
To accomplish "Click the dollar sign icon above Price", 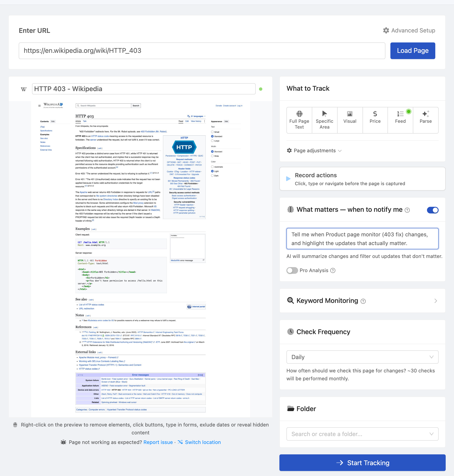I will 375,114.
